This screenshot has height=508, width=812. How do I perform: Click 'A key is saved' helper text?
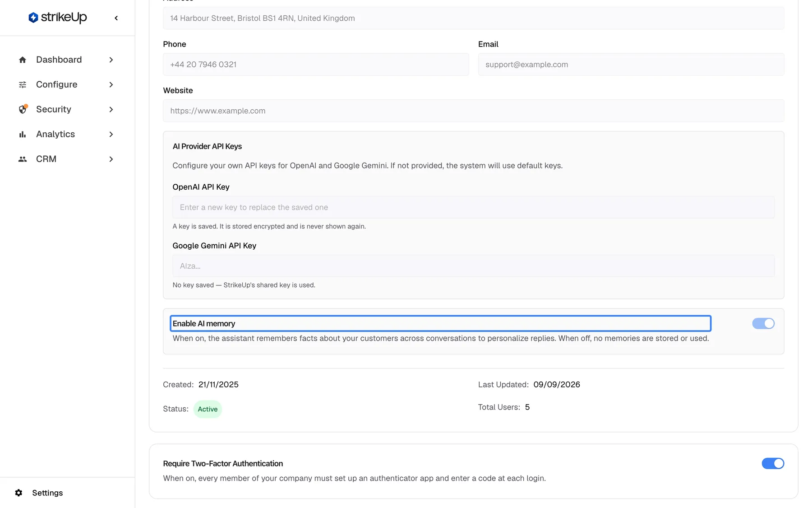[269, 226]
